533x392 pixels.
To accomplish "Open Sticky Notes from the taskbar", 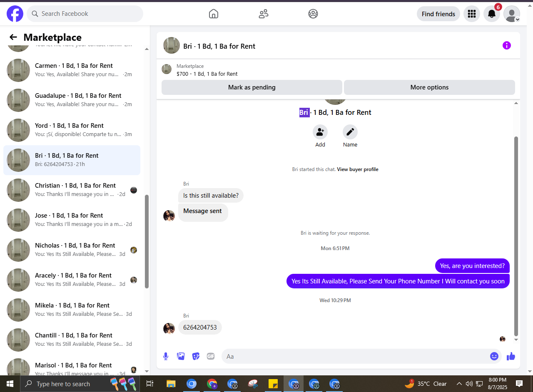I will [x=273, y=384].
